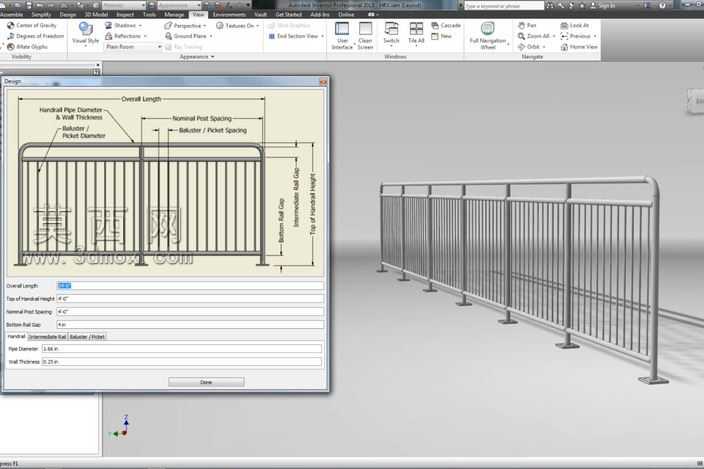This screenshot has height=469, width=704.
Task: Click the Pipe Diameter field
Action: coord(181,349)
